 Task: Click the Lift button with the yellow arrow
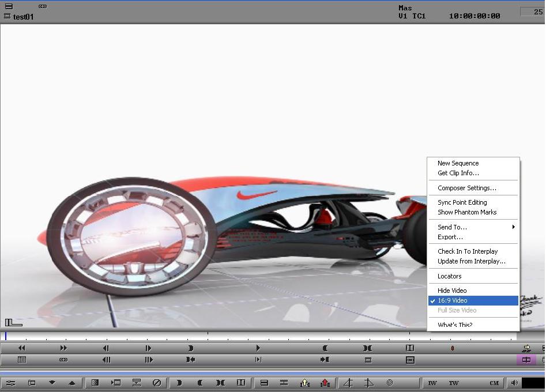305,383
